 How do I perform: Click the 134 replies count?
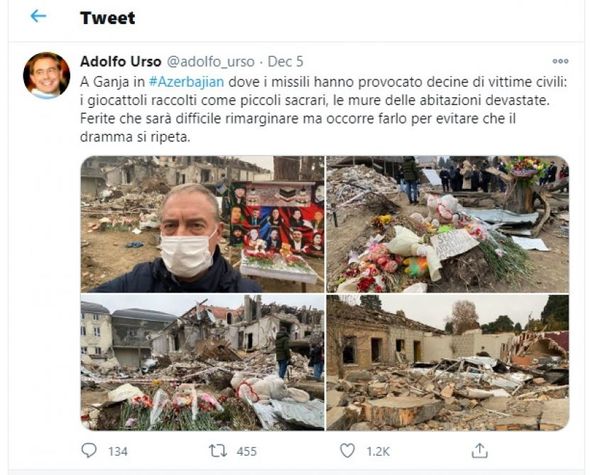[x=118, y=451]
